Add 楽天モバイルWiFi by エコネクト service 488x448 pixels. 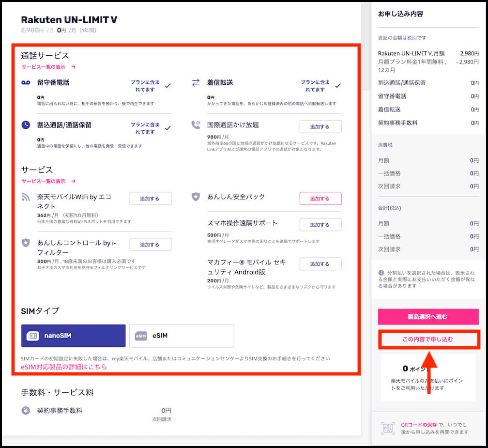coord(151,198)
